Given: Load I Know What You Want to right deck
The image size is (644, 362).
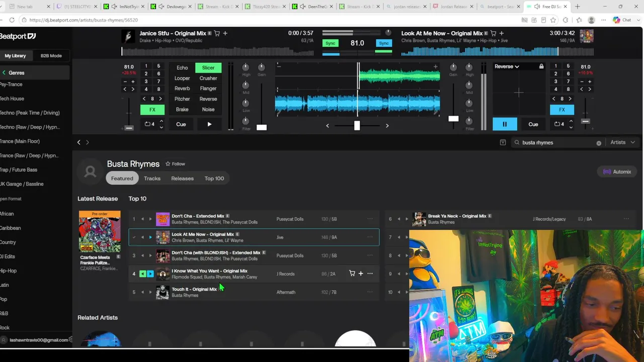Looking at the screenshot, I should [x=150, y=274].
